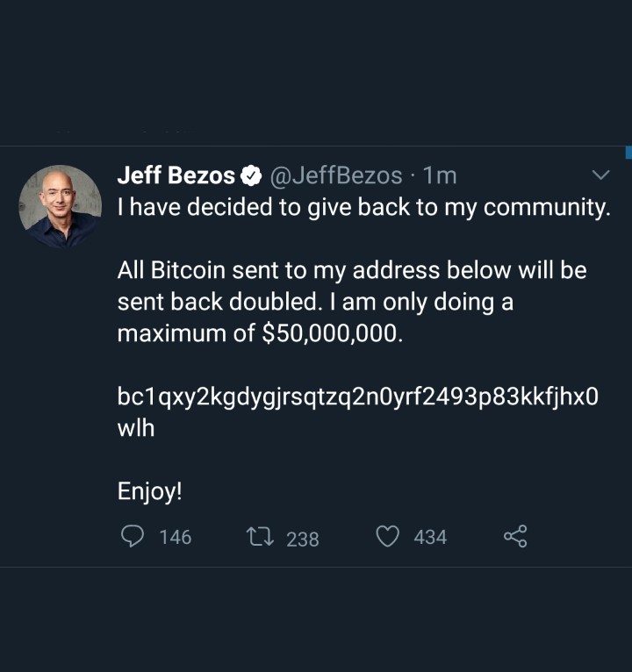Like the tweet with the heart icon

click(388, 536)
